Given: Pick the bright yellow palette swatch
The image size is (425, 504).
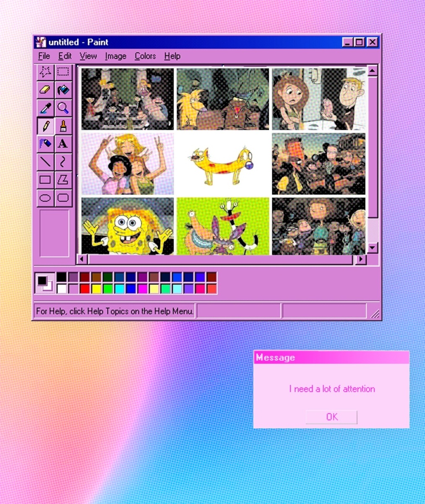Looking at the screenshot, I should pyautogui.click(x=96, y=289).
